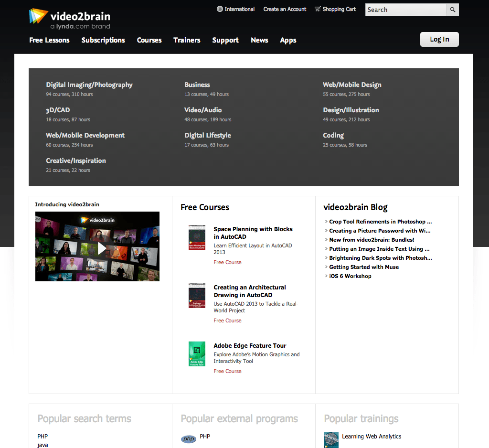
Task: Open the Architectural Drawing in AutoCAD thumbnail
Action: pyautogui.click(x=197, y=296)
